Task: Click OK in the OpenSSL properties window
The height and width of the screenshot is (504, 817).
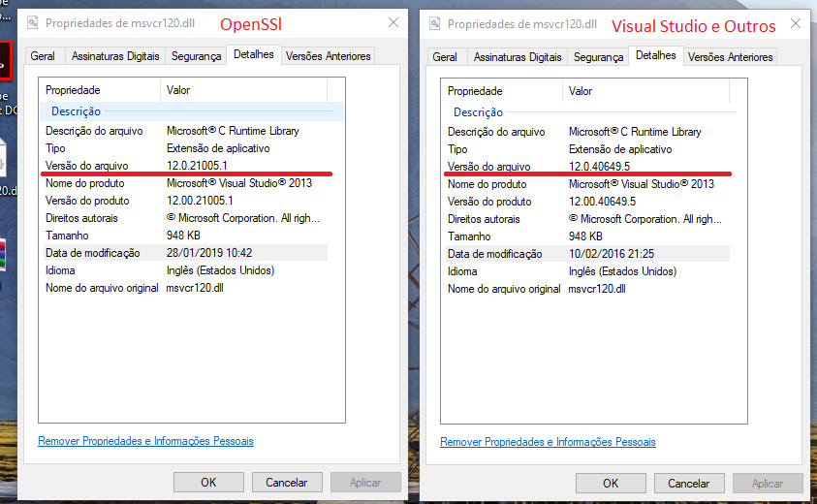Action: click(208, 482)
